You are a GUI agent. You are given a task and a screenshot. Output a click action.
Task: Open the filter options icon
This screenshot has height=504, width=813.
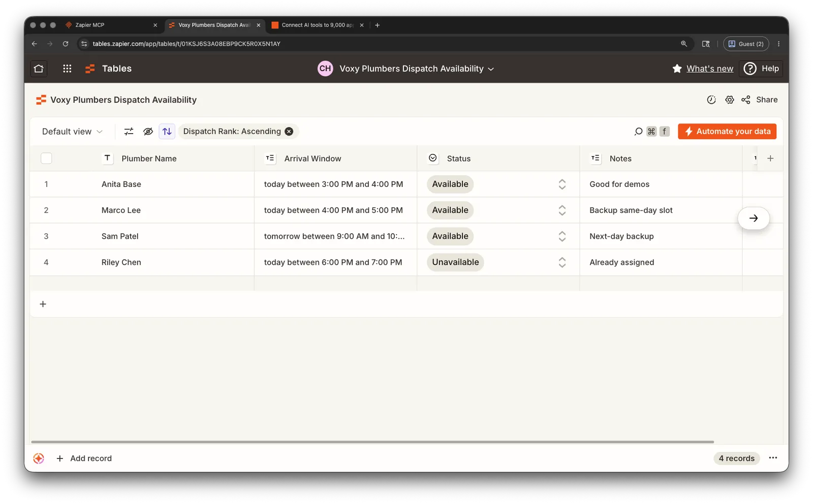tap(129, 132)
